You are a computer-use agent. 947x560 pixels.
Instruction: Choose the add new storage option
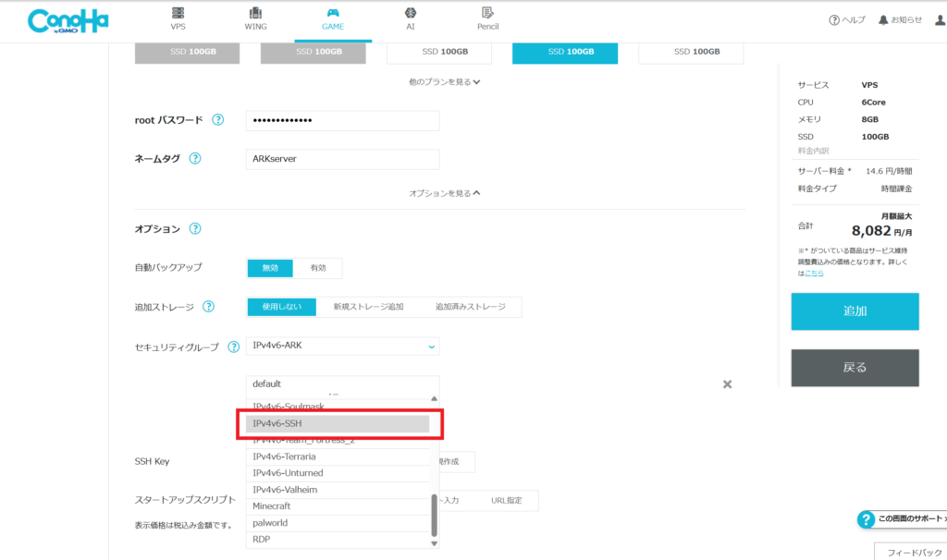368,307
